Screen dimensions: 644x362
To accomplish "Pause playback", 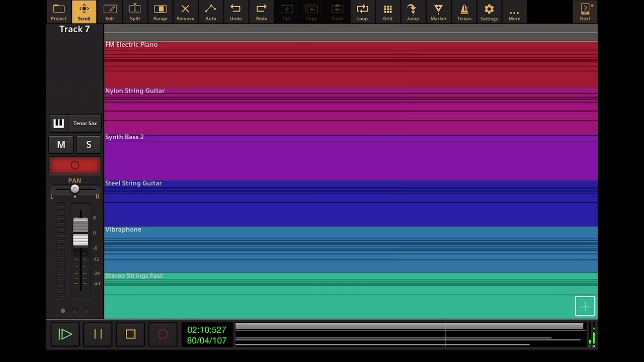I will [98, 334].
